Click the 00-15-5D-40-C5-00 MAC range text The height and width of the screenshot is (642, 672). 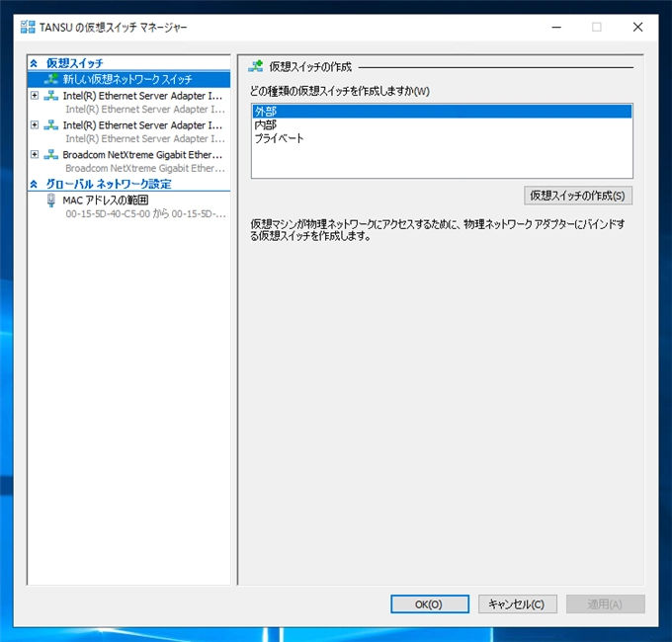point(145,213)
